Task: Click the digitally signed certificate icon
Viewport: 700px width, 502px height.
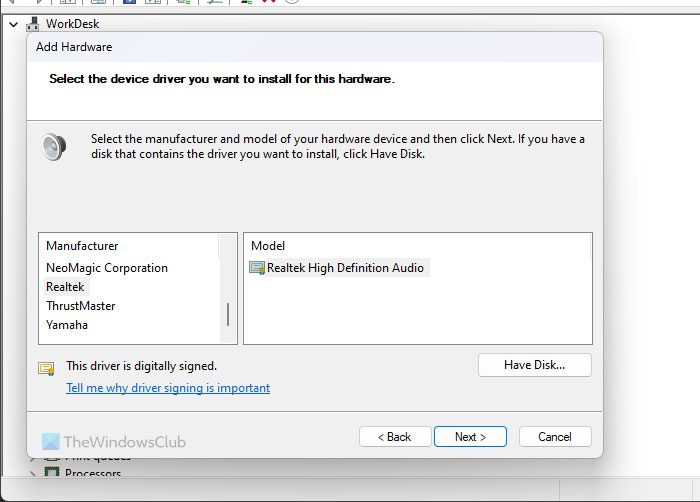Action: [x=46, y=367]
